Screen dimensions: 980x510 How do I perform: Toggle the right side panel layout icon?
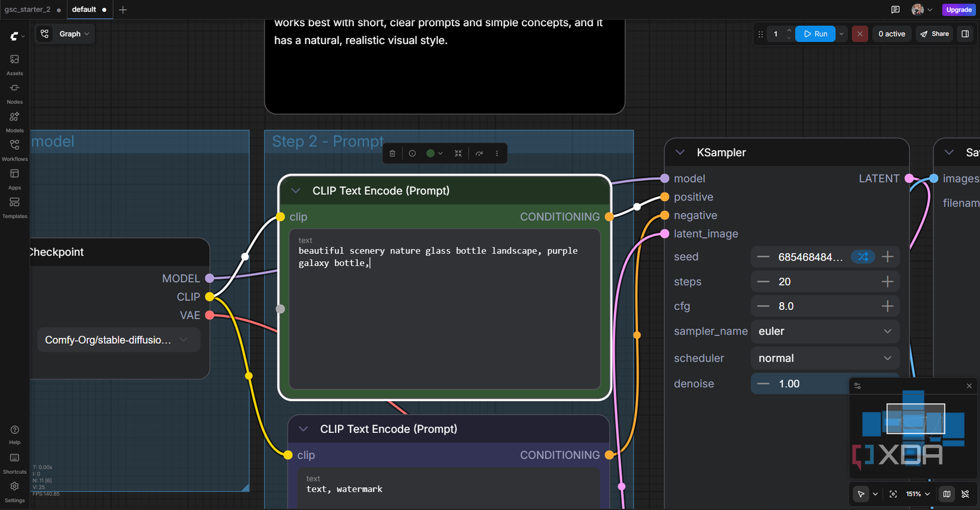click(965, 34)
